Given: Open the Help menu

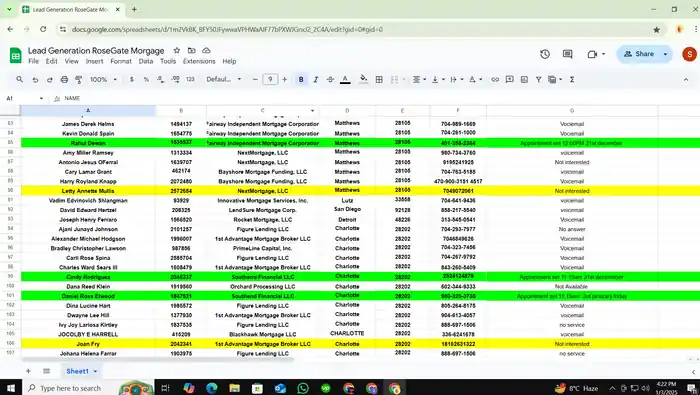Looking at the screenshot, I should (x=229, y=61).
